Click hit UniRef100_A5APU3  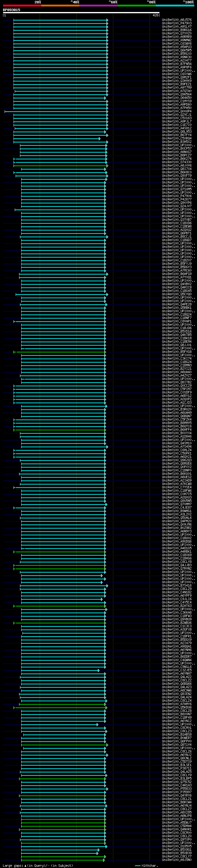(x=177, y=47)
